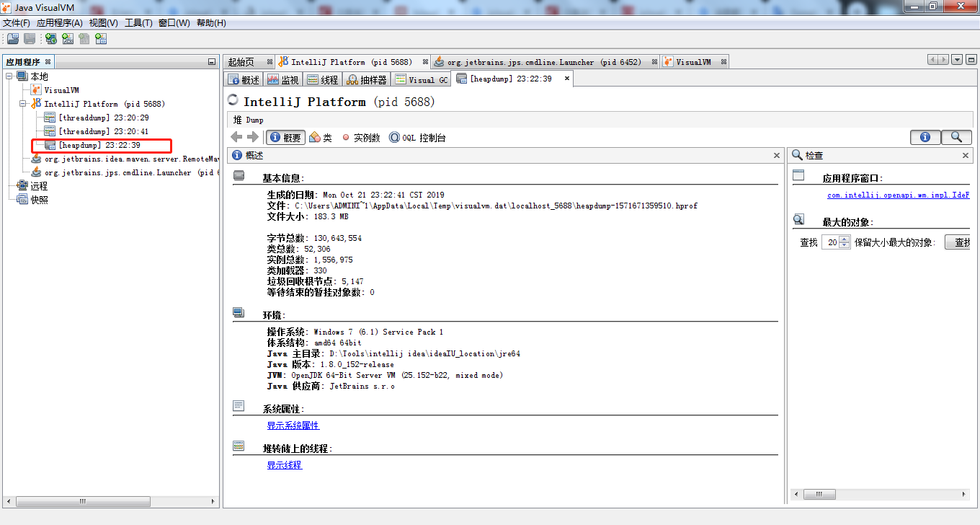This screenshot has height=525, width=980.
Task: Maximize the document window area
Action: (x=971, y=60)
